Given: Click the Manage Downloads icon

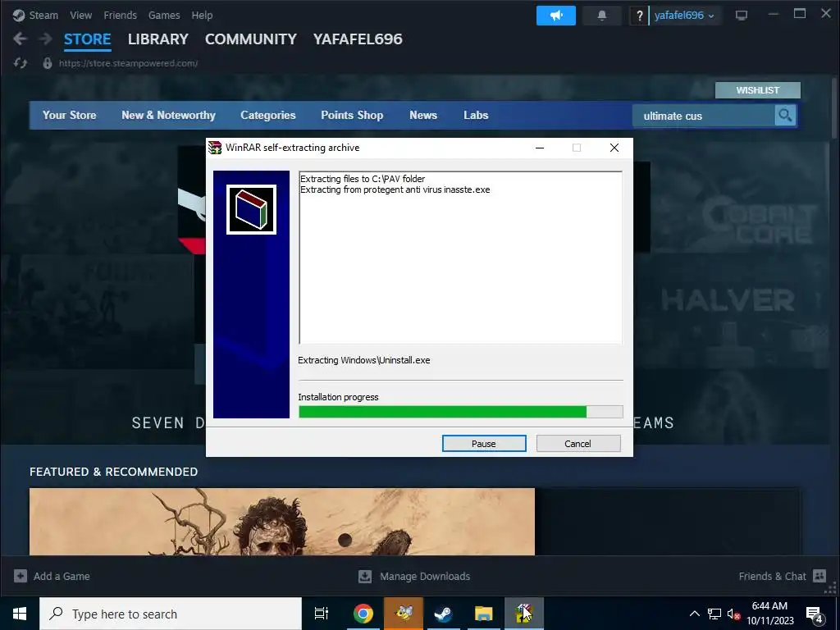Looking at the screenshot, I should click(365, 576).
